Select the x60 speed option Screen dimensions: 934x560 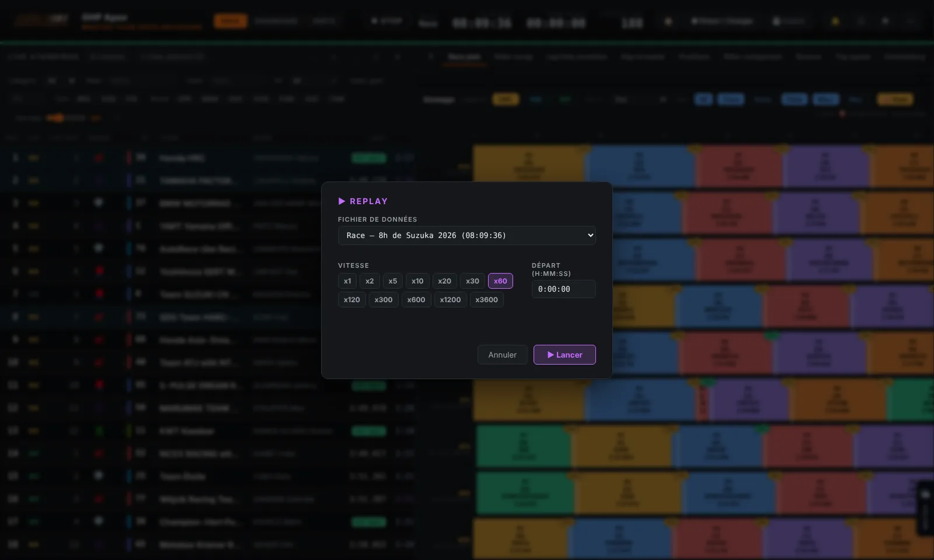point(500,281)
